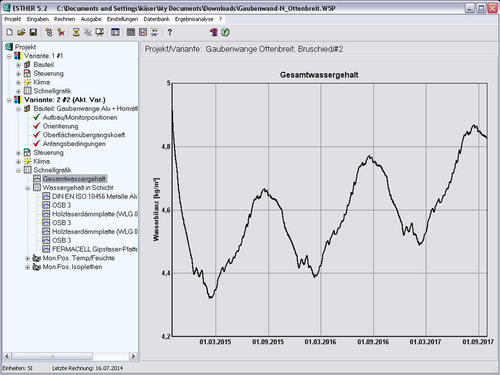Image resolution: width=500 pixels, height=375 pixels.
Task: Select Orientierung in the tree
Action: point(60,126)
